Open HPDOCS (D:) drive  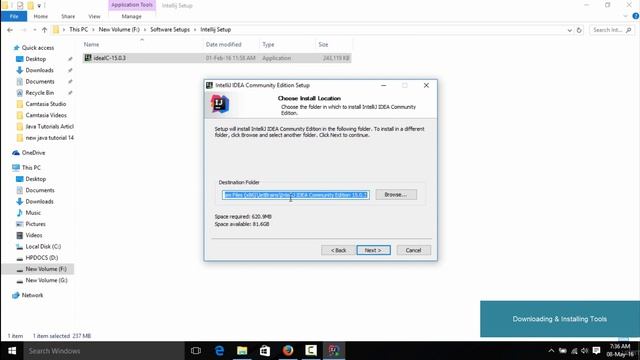(41, 258)
